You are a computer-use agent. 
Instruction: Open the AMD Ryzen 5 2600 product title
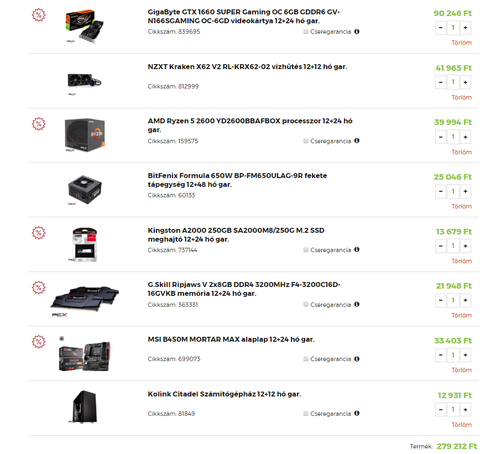point(250,125)
